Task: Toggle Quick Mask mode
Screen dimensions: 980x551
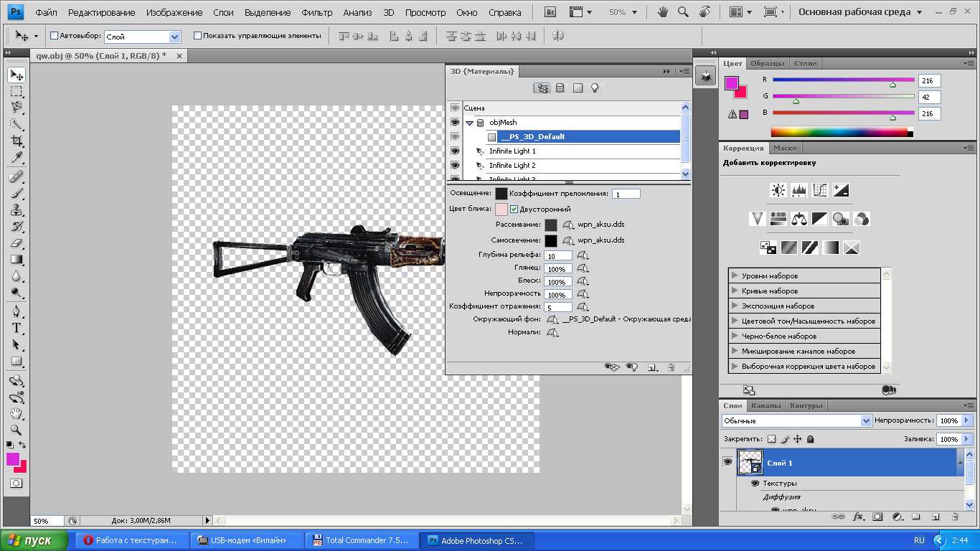Action: tap(17, 483)
